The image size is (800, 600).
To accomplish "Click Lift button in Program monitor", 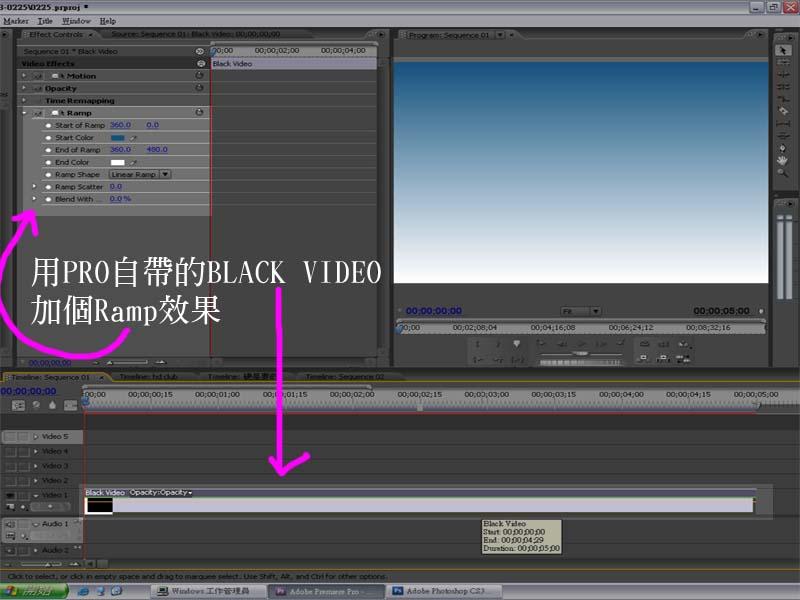I will point(644,359).
